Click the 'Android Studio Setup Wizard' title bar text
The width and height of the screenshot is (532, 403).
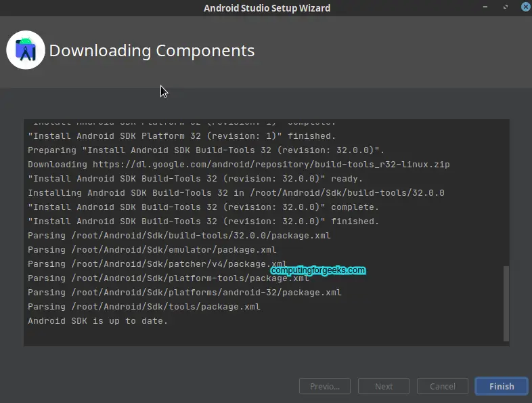coord(267,8)
